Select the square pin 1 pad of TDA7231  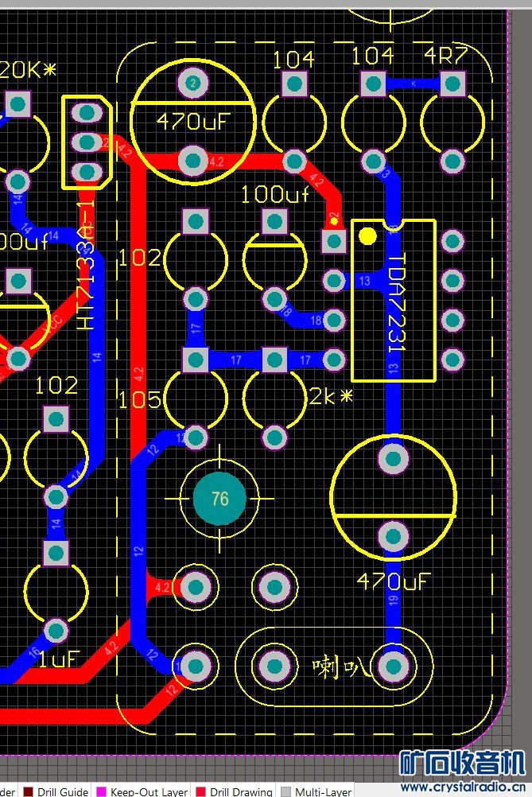(334, 241)
